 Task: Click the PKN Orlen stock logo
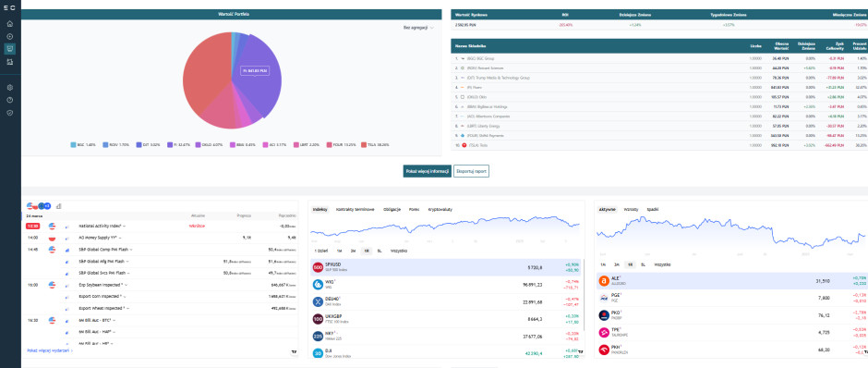604,350
